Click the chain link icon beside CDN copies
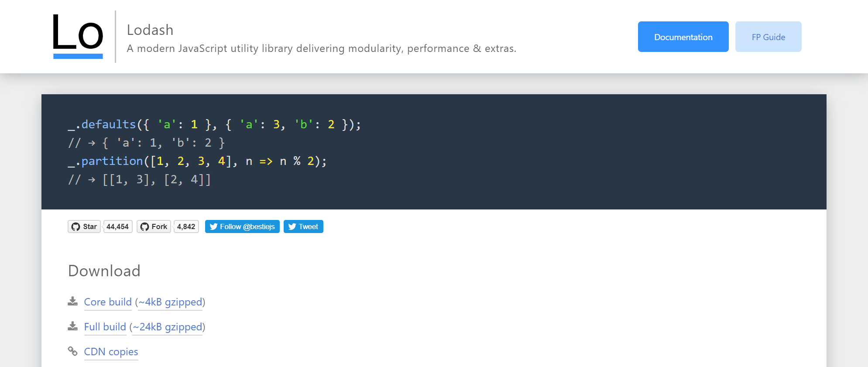 point(73,351)
